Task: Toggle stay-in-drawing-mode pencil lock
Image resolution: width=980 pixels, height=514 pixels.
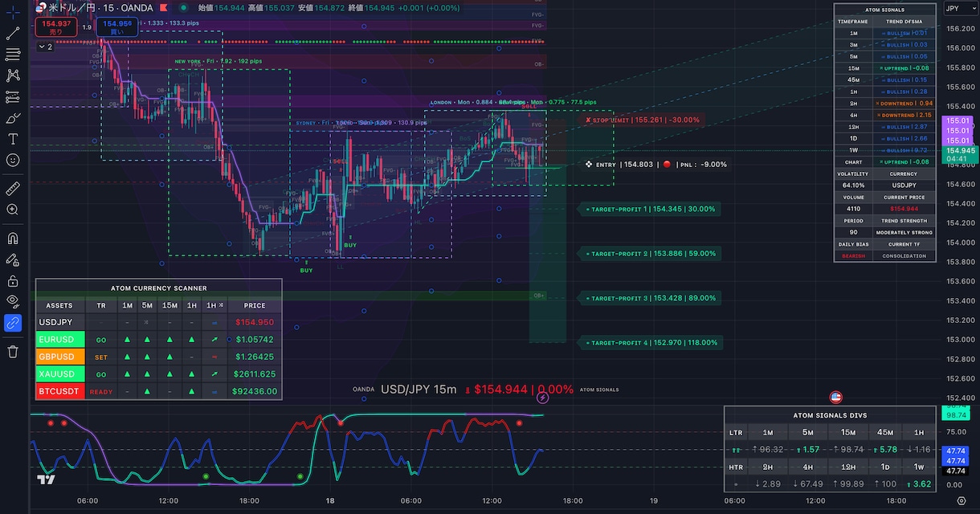Action: pos(13,259)
